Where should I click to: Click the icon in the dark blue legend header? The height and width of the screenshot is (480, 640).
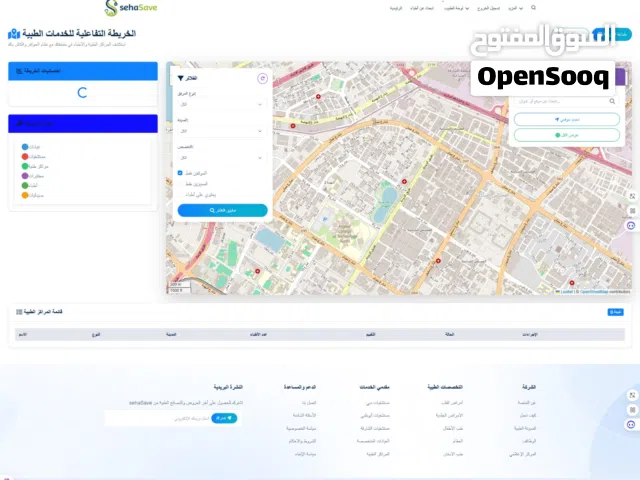coord(19,123)
